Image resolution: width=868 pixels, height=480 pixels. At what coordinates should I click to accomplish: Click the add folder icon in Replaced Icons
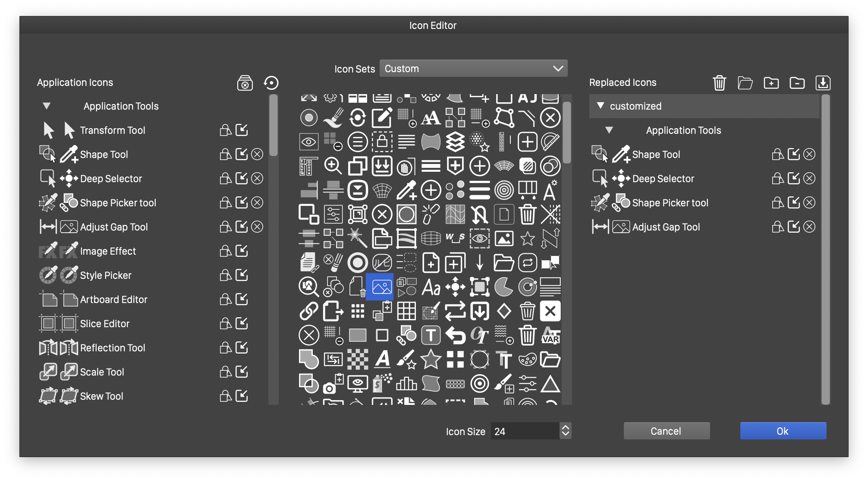(x=771, y=82)
